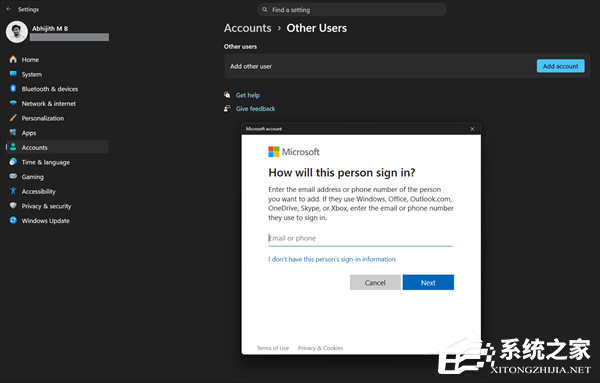Viewport: 600px width, 383px height.
Task: Go back with the Settings back arrow
Action: 9,9
